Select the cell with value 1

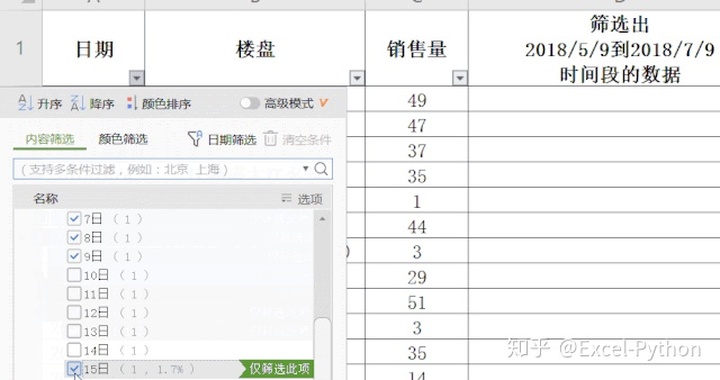(416, 201)
